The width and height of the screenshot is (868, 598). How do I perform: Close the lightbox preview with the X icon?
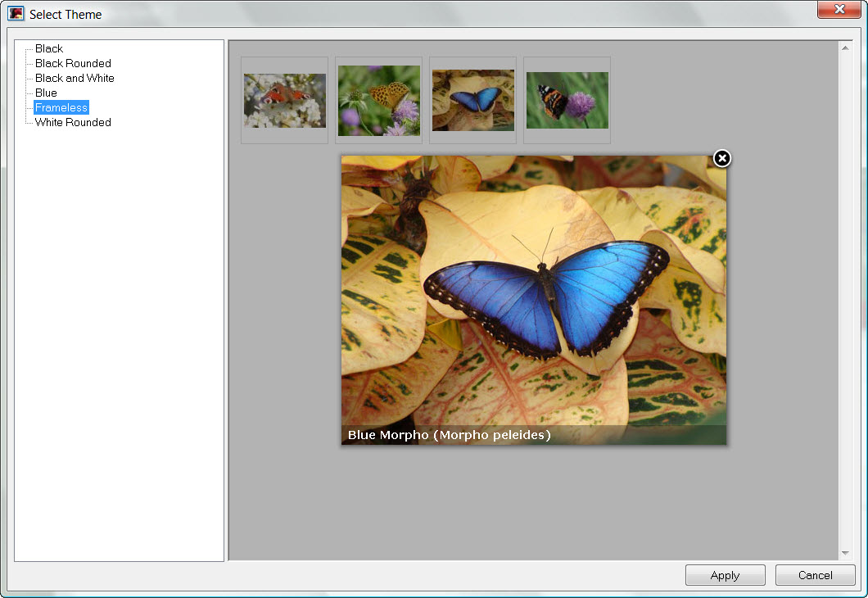tap(722, 158)
